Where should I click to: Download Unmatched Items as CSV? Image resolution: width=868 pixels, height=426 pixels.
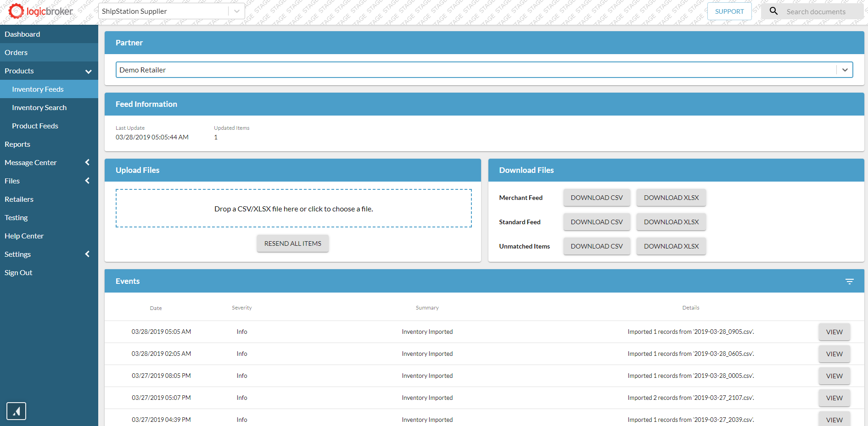(x=597, y=246)
